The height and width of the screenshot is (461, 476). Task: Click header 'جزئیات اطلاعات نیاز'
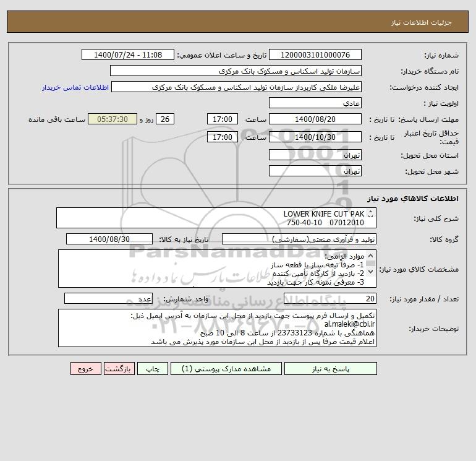pos(422,22)
